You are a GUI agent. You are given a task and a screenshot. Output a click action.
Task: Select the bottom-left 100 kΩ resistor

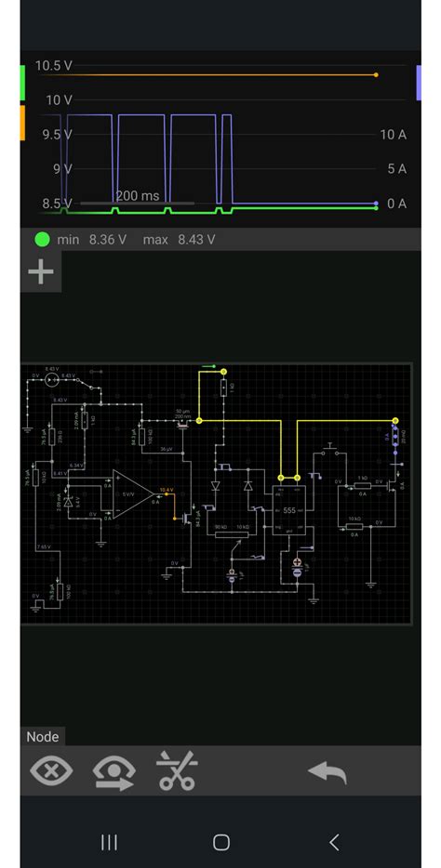60,591
